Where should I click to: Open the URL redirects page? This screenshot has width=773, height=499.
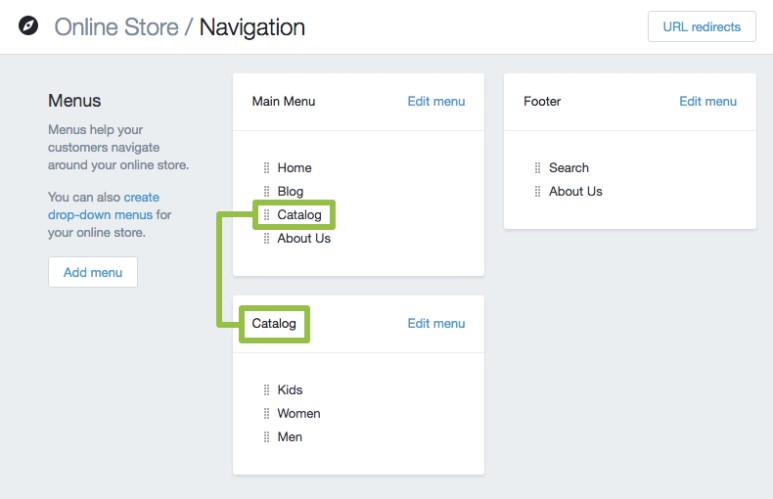pos(701,27)
